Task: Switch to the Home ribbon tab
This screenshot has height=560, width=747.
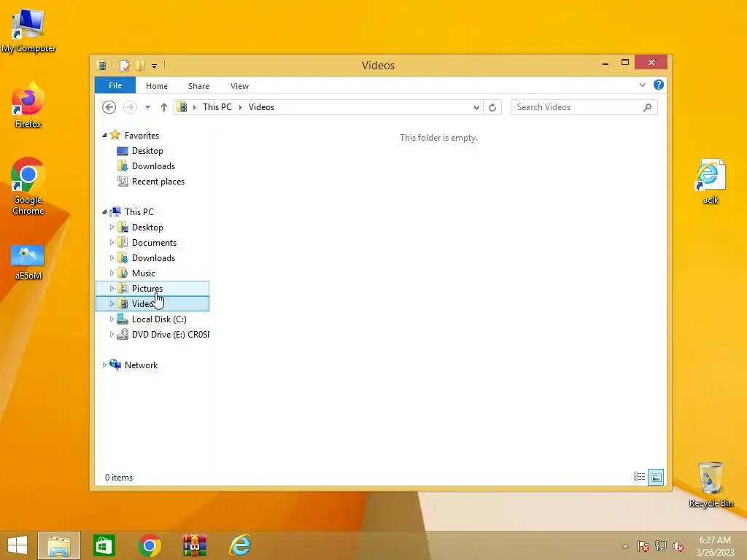Action: (x=157, y=86)
